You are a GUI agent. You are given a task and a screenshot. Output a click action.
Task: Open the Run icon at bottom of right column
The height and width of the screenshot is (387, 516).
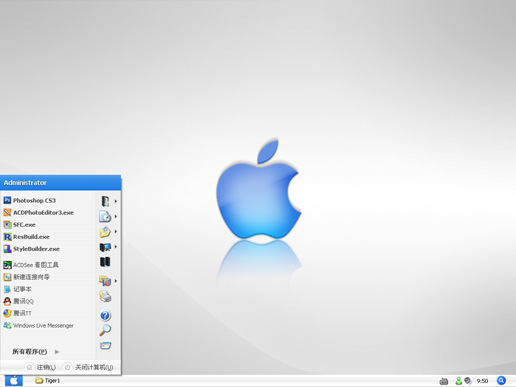point(105,345)
